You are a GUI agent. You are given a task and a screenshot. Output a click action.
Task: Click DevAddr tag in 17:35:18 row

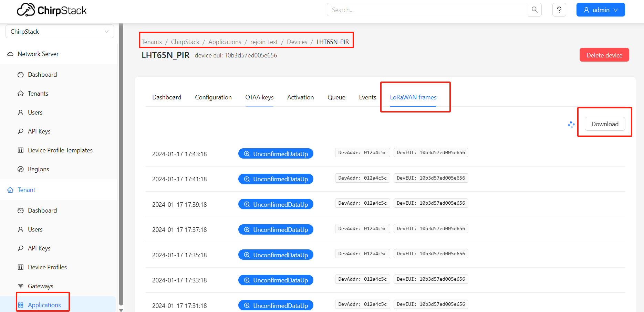pyautogui.click(x=362, y=254)
